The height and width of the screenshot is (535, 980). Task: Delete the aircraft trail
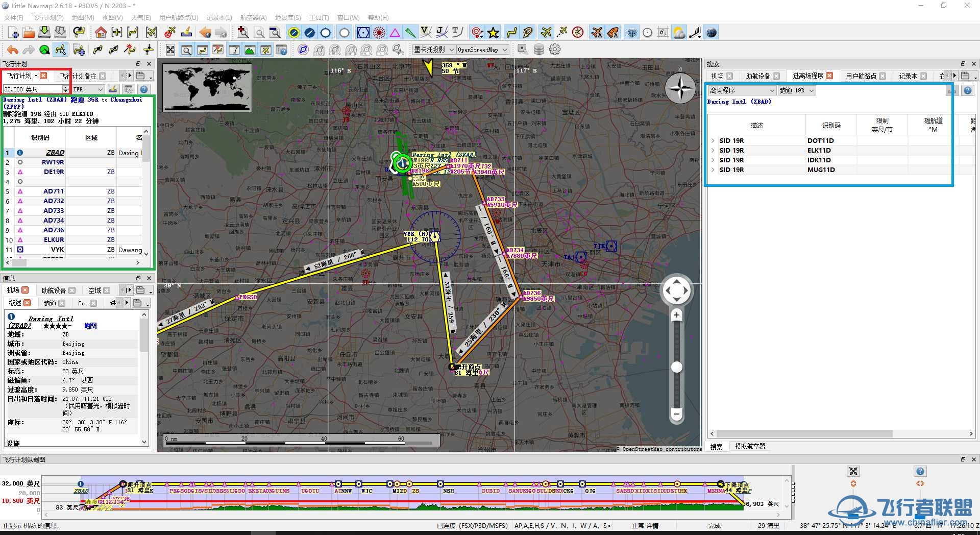[x=170, y=33]
